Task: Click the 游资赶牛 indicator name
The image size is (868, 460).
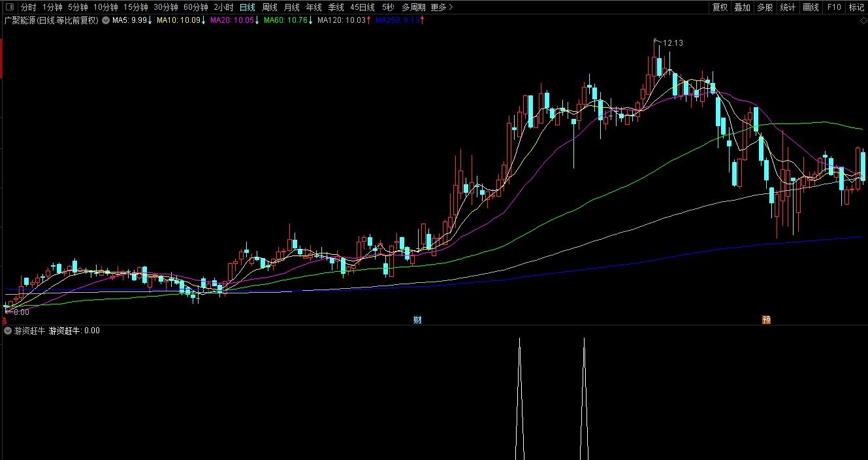Action: coord(30,331)
